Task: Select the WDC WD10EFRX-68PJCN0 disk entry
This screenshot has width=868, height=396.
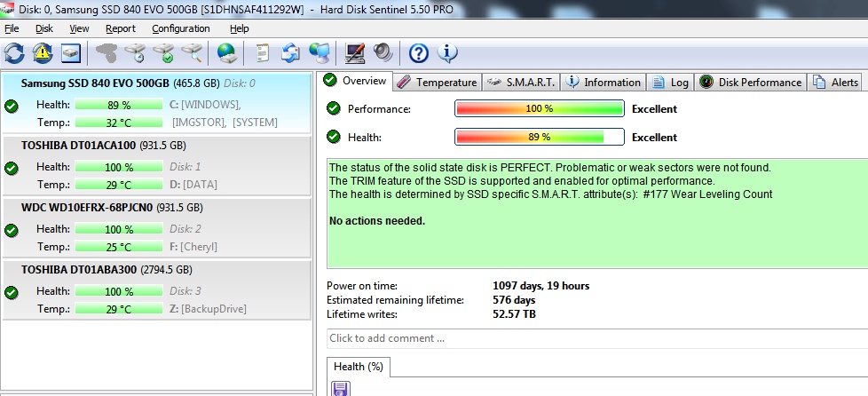Action: click(157, 227)
